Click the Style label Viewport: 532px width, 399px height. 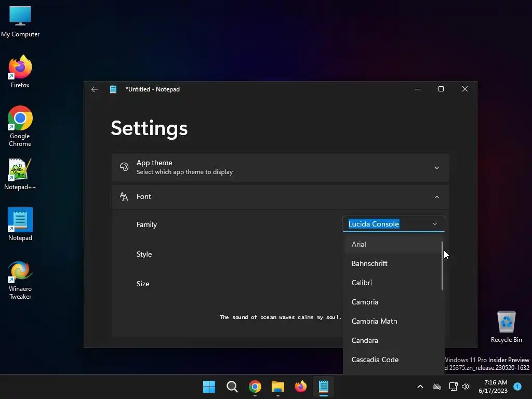tap(144, 254)
